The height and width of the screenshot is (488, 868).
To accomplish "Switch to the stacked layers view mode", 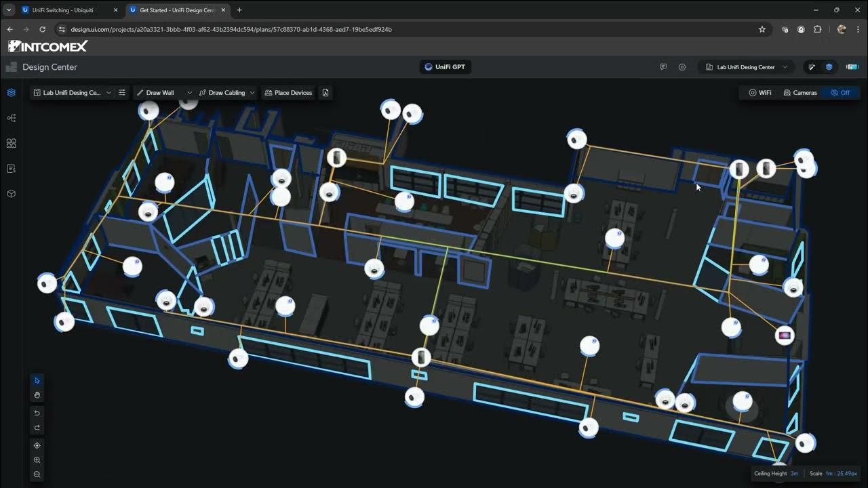I will click(x=829, y=67).
